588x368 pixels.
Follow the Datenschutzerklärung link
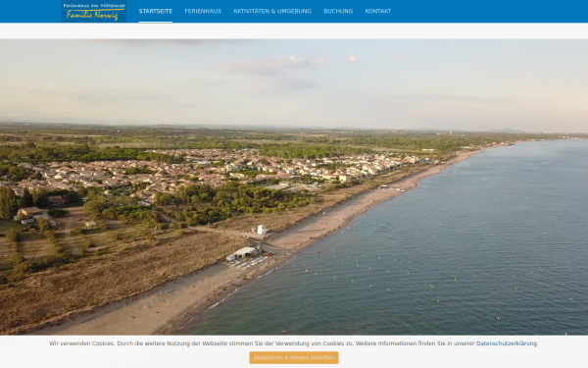507,343
